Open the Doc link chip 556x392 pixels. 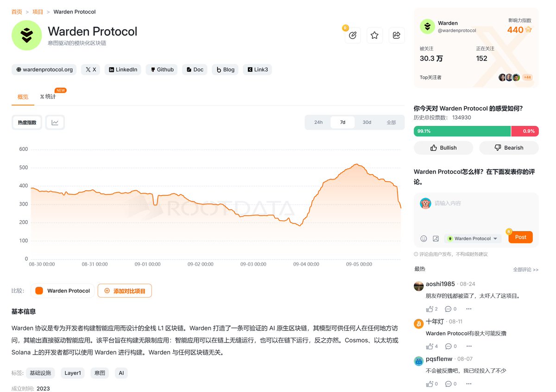click(x=195, y=69)
